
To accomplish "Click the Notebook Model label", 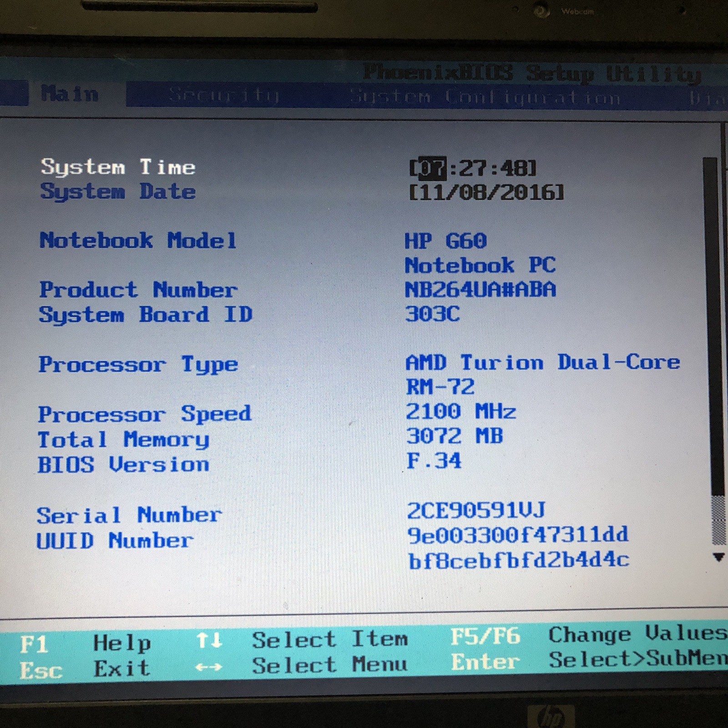I will (138, 240).
